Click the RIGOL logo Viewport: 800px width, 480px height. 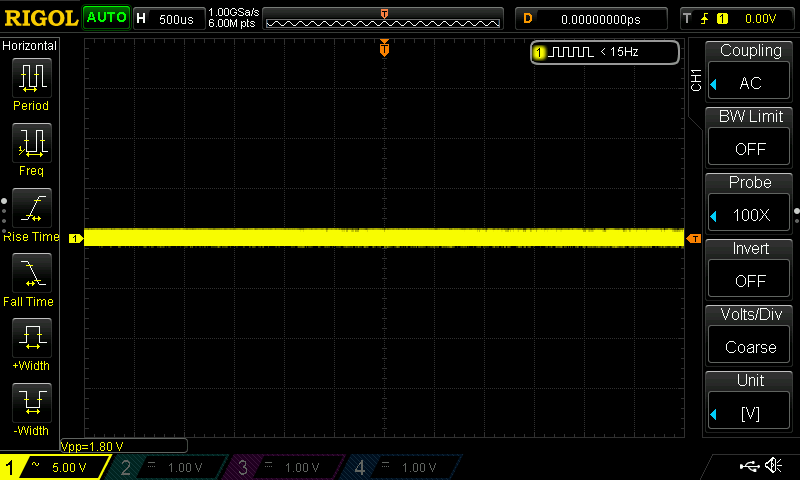41,18
